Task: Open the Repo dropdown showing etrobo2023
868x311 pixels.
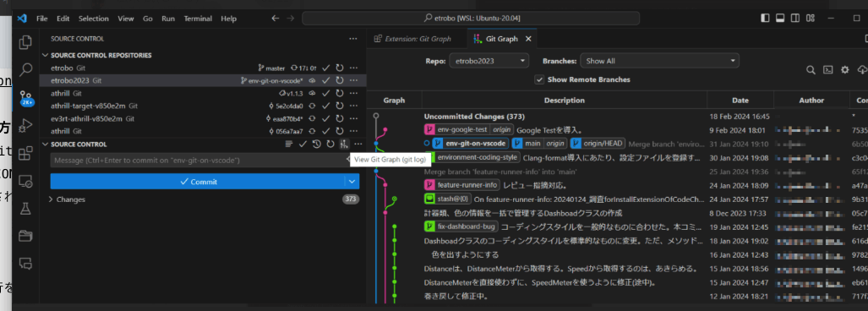Action: click(x=489, y=61)
